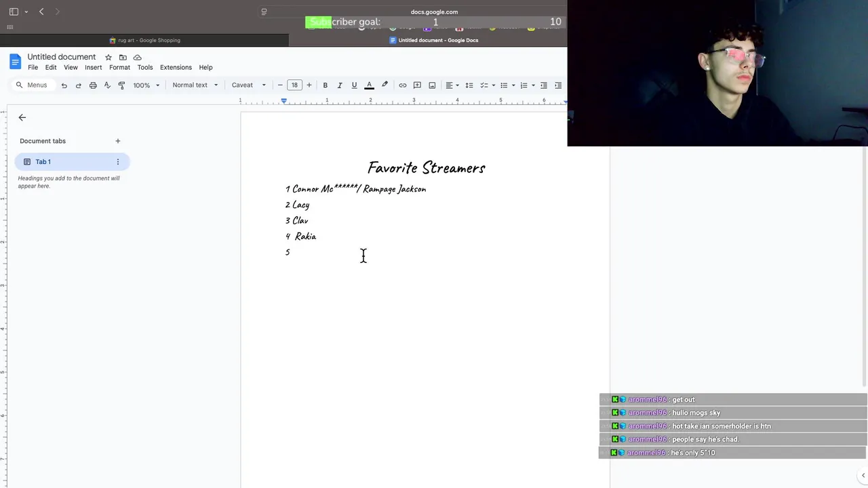Open the Help menu
The width and height of the screenshot is (868, 488).
coord(205,68)
